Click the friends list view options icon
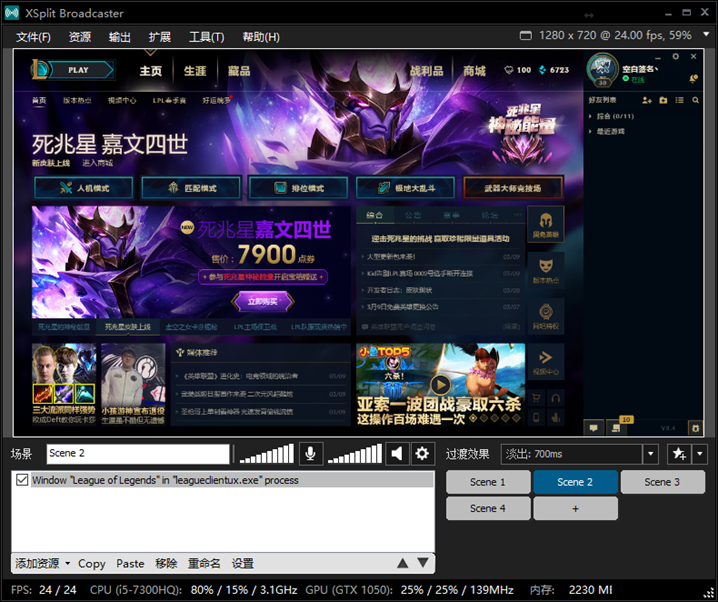The image size is (718, 602). tap(680, 100)
